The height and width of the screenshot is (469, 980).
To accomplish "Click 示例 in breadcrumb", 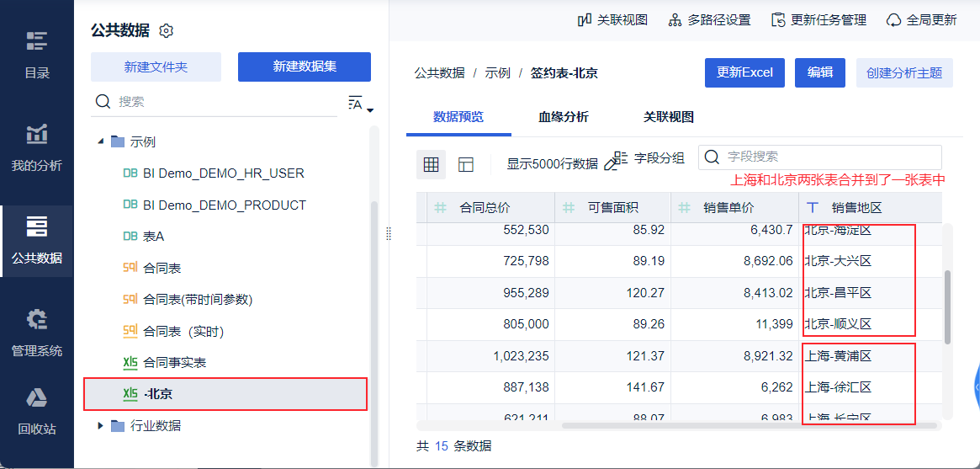I will pyautogui.click(x=497, y=73).
